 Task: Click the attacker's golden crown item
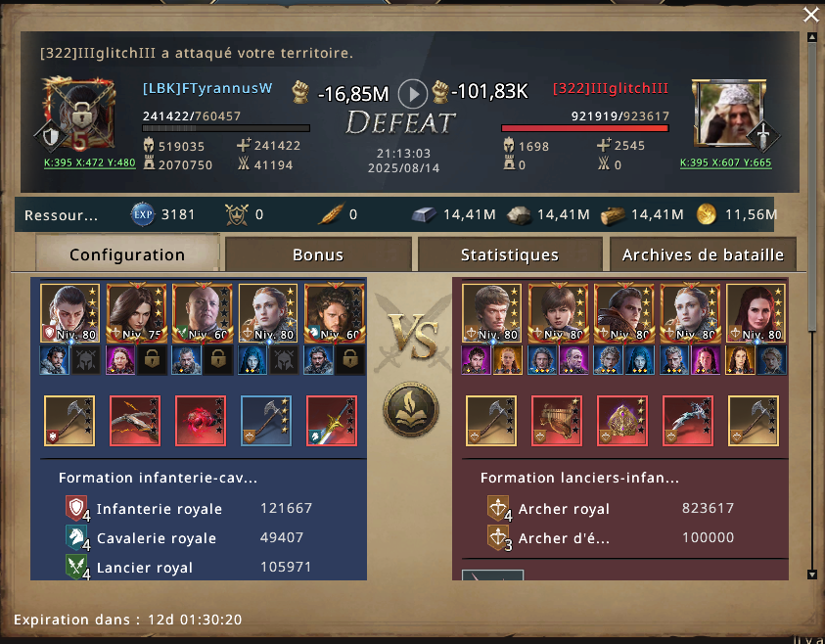(x=622, y=421)
